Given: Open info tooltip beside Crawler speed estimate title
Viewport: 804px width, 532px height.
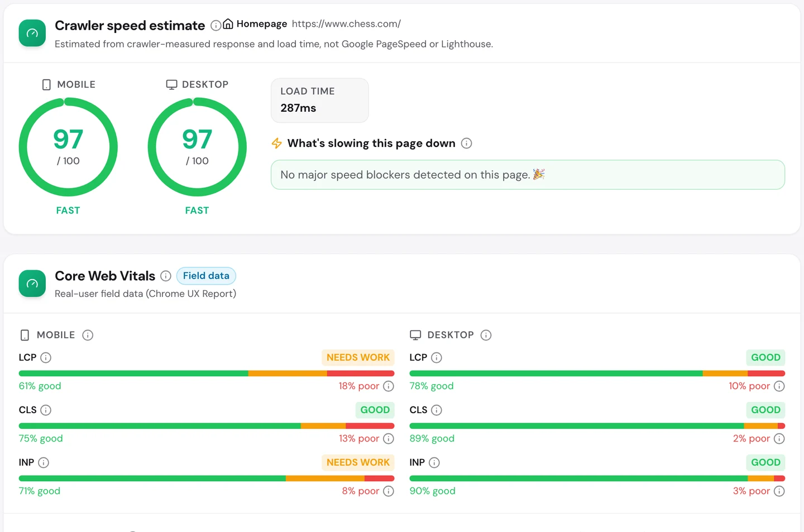Looking at the screenshot, I should tap(216, 26).
